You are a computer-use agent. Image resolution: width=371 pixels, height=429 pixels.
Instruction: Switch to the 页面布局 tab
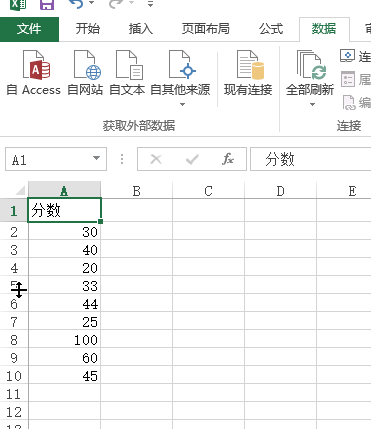pos(205,29)
